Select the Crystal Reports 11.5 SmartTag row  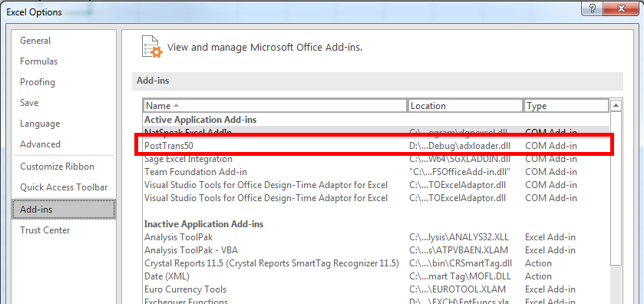pyautogui.click(x=376, y=263)
